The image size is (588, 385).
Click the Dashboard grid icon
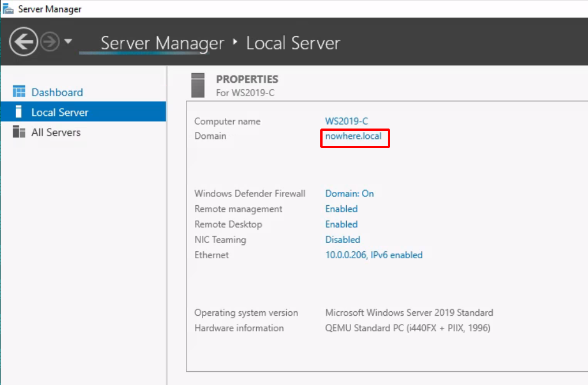point(18,92)
